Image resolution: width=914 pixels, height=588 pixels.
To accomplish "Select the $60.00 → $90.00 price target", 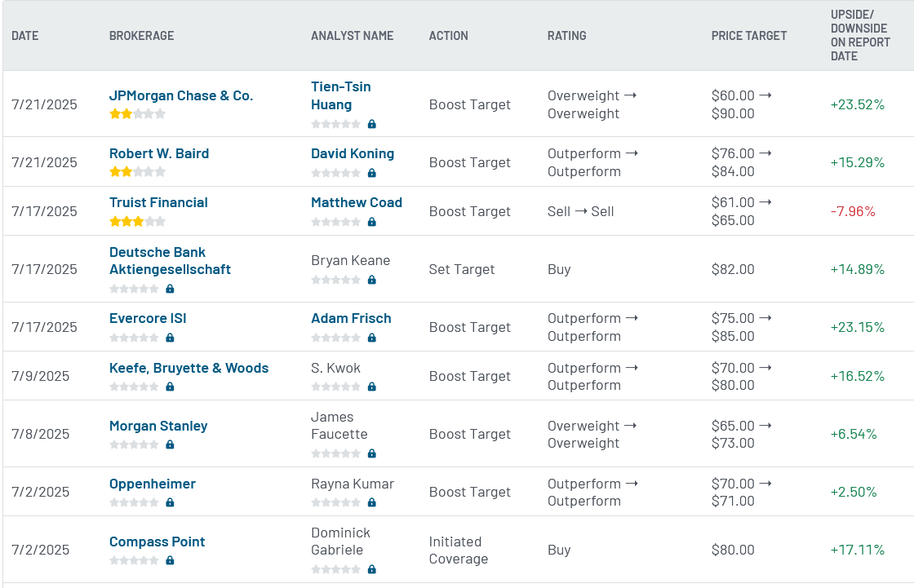I will click(x=741, y=104).
